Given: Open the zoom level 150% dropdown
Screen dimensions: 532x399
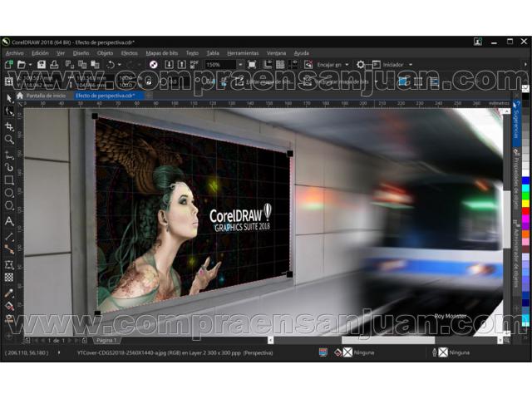Looking at the screenshot, I should (240, 65).
